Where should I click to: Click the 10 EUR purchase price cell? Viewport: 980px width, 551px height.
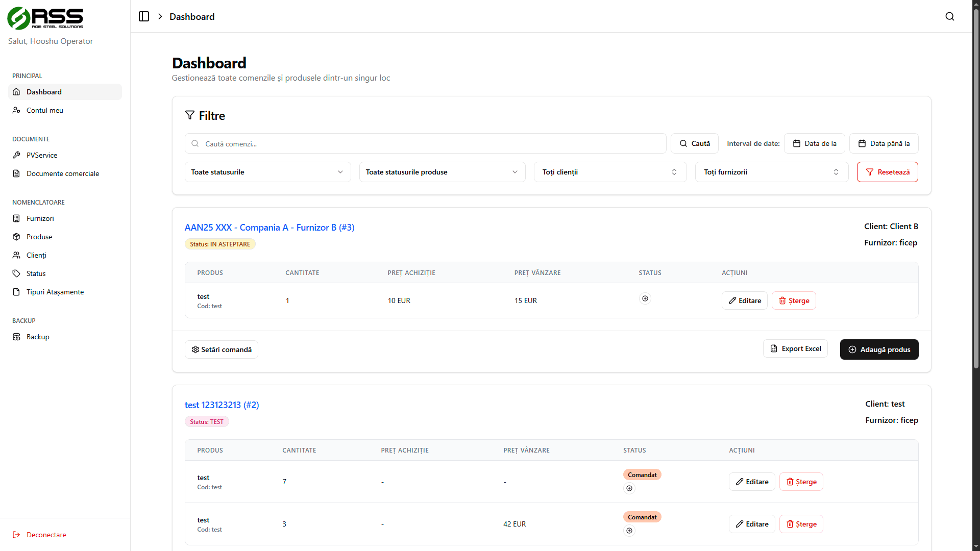tap(399, 300)
